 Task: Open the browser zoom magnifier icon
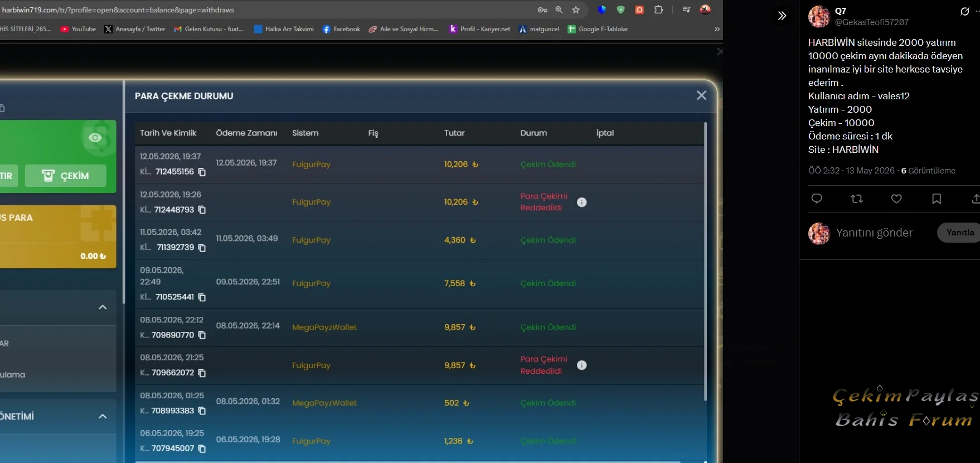coord(559,10)
